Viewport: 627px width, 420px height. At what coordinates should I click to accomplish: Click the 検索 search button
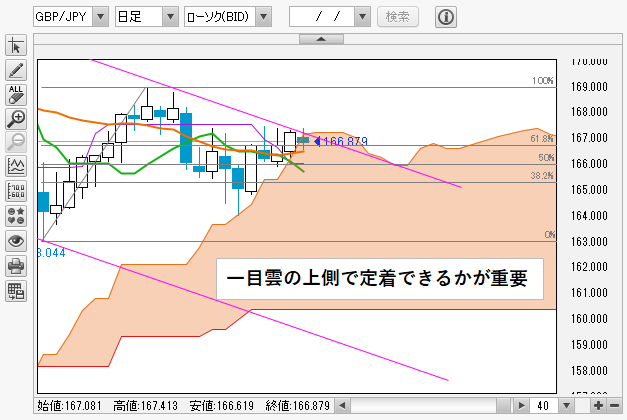click(x=397, y=17)
